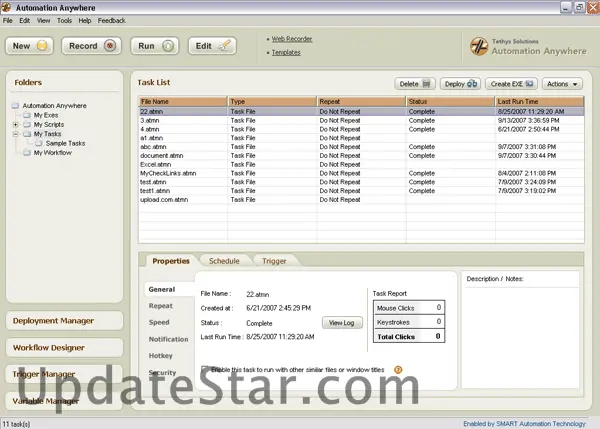Sort by File Name column header
The width and height of the screenshot is (600, 429).
[x=183, y=101]
